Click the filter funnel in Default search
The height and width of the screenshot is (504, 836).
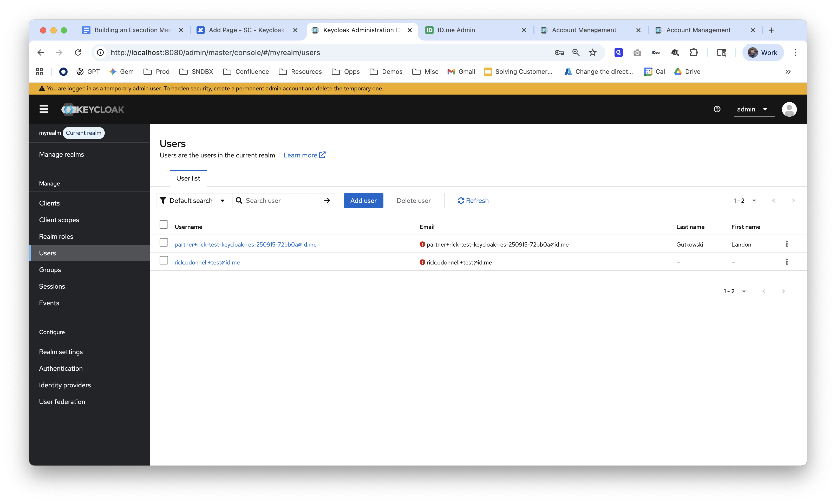click(163, 201)
